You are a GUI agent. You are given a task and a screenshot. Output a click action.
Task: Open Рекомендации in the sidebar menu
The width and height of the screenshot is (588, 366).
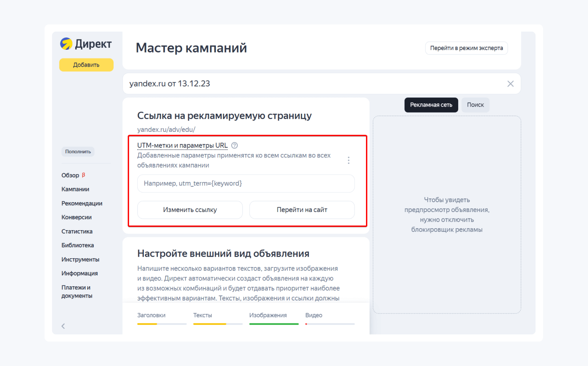click(x=82, y=203)
